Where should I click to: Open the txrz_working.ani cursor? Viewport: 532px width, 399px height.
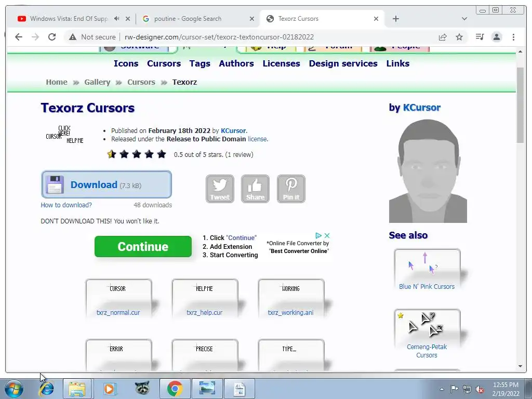tap(291, 312)
